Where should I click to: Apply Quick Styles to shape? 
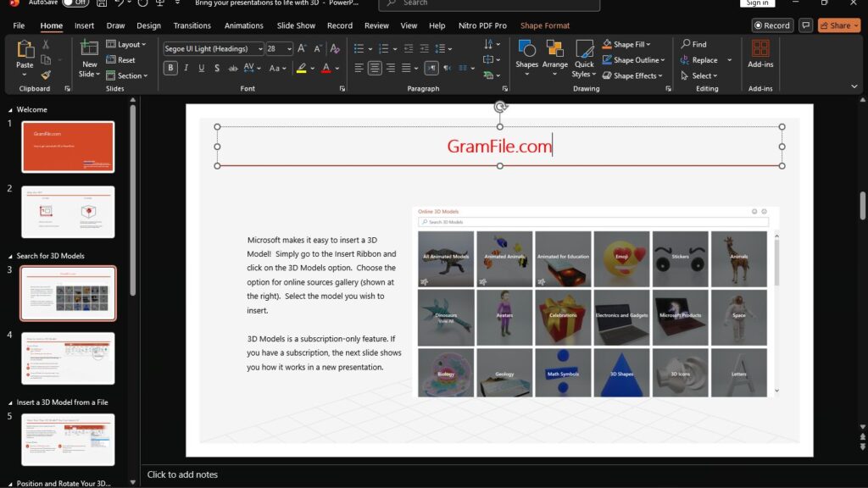pos(583,59)
